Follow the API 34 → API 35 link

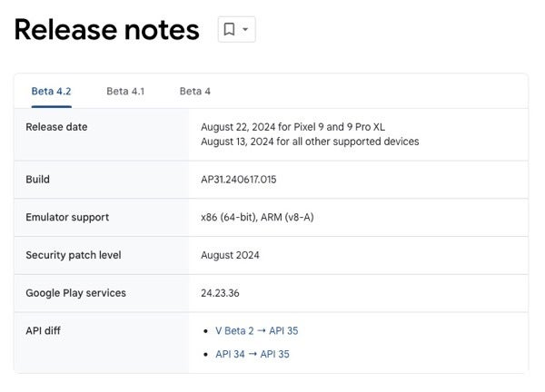(x=253, y=354)
